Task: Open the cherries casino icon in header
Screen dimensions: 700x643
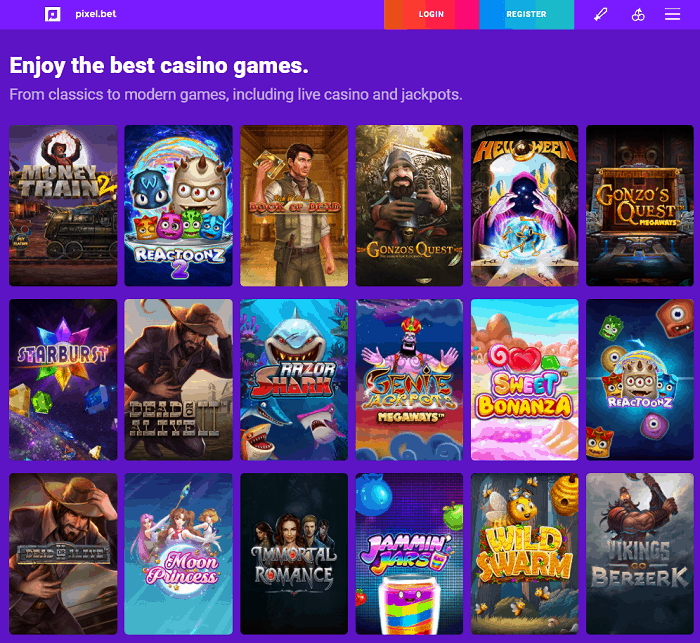Action: pyautogui.click(x=638, y=14)
